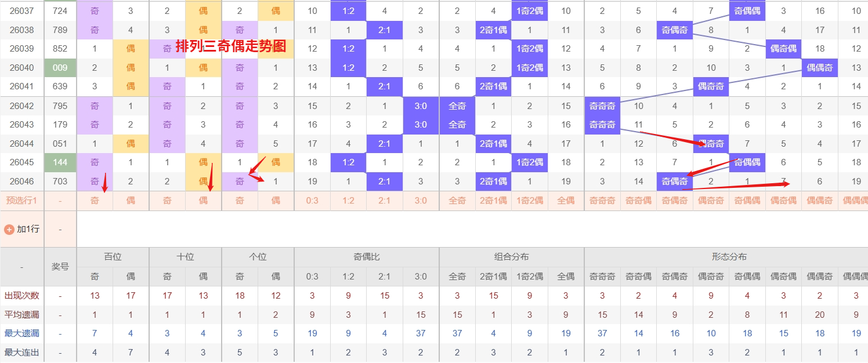This screenshot has height=363, width=868.
Task: Expand the 奇偶比 column group header
Action: 366,256
